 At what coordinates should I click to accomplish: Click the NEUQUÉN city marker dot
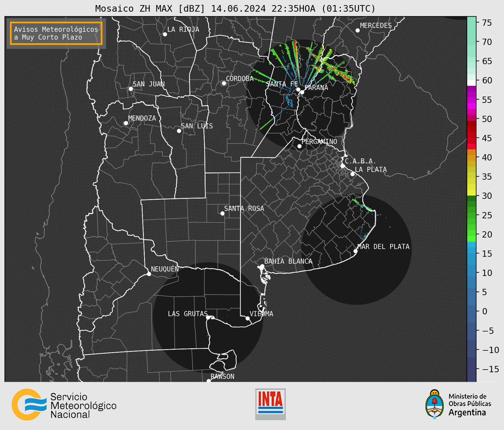pyautogui.click(x=149, y=274)
